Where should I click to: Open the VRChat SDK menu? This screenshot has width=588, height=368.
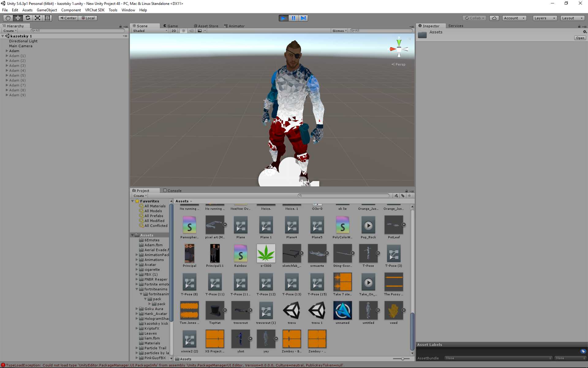tap(95, 10)
